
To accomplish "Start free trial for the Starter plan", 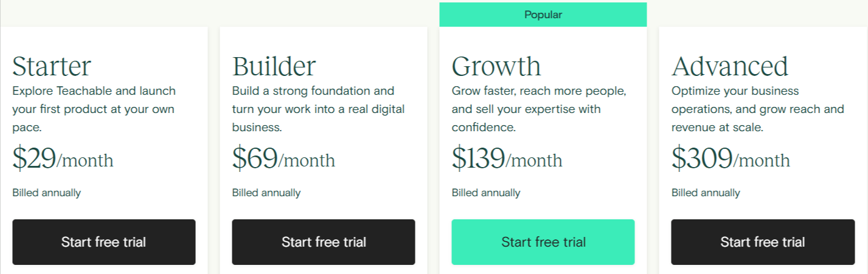I will tap(104, 242).
